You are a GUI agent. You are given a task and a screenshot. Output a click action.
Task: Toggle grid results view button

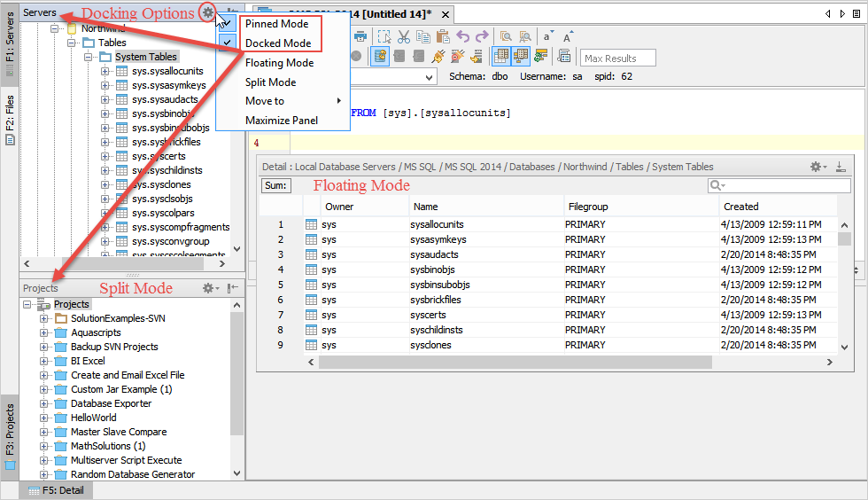tap(500, 56)
